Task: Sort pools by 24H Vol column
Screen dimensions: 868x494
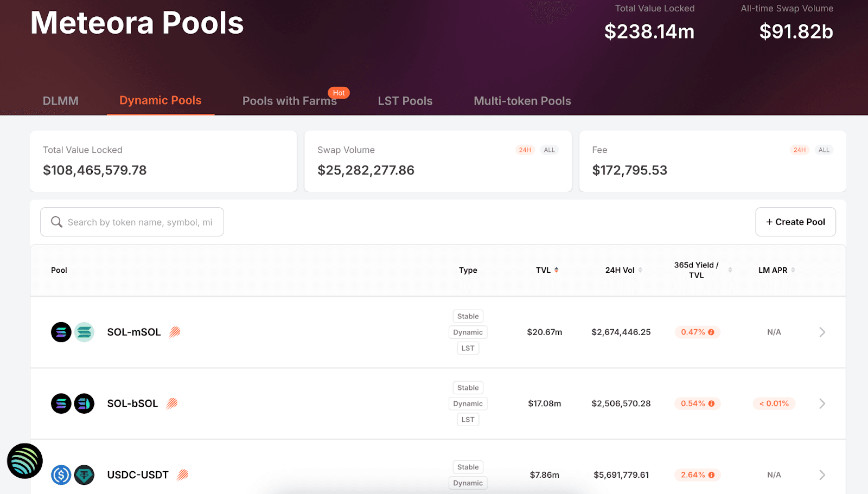Action: click(x=624, y=270)
